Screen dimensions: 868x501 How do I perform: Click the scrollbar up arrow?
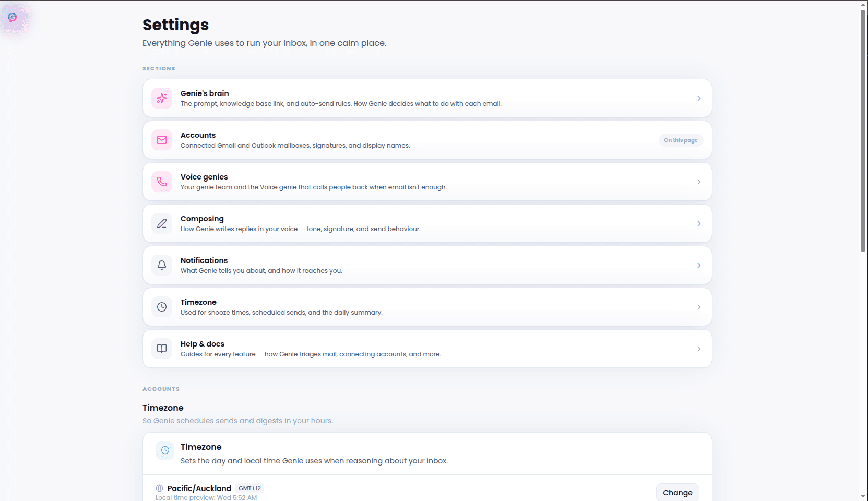pyautogui.click(x=863, y=4)
